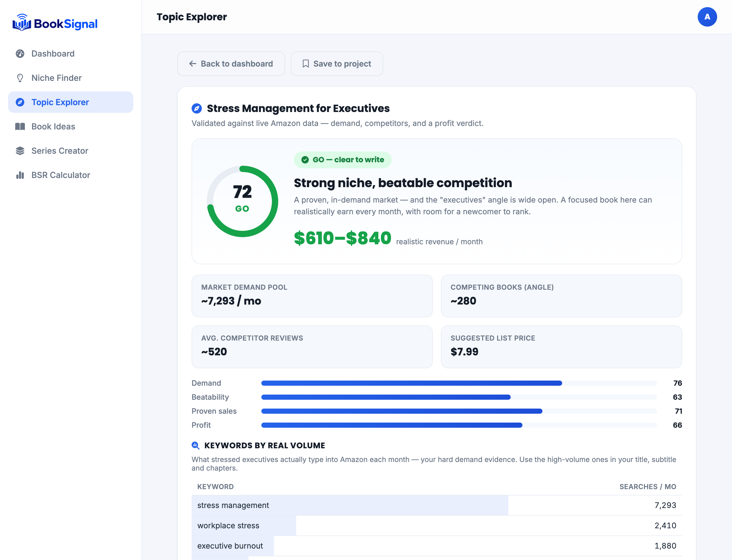Click the Profit score value 66
Image resolution: width=732 pixels, height=560 pixels.
[677, 425]
